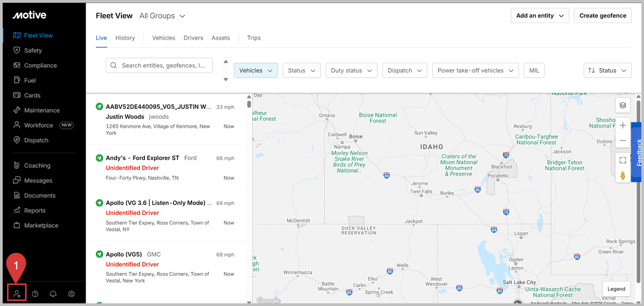Click the Documents icon in sidebar
This screenshot has width=644, height=306.
pyautogui.click(x=17, y=196)
